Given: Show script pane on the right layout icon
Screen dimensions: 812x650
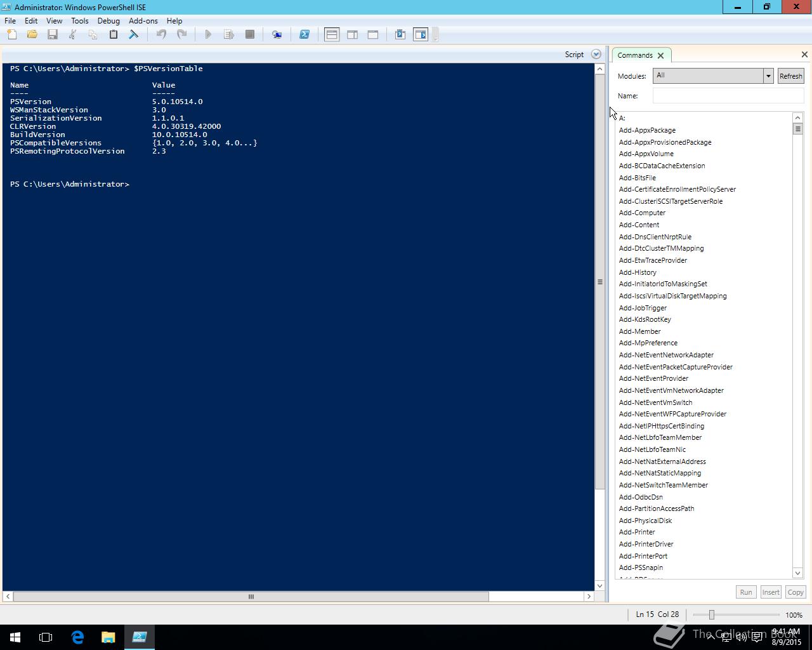Looking at the screenshot, I should (352, 34).
